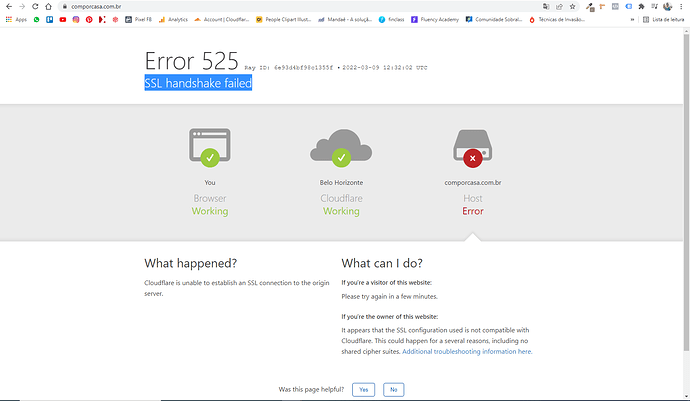Open the Comunidade Sobral bookmark

coord(494,19)
